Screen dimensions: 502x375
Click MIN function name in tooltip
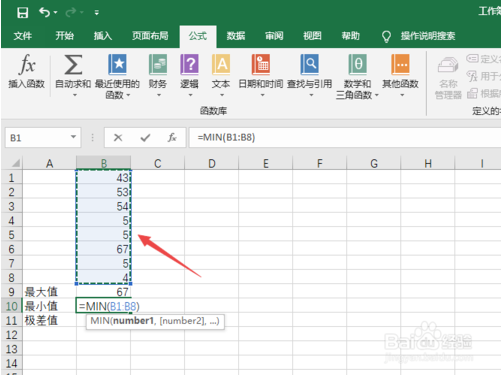coord(99,321)
